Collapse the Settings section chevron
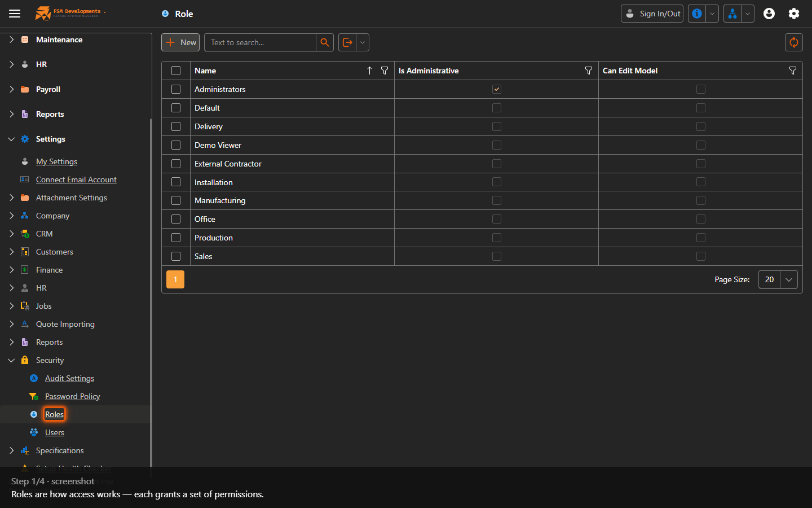This screenshot has height=508, width=812. 11,139
